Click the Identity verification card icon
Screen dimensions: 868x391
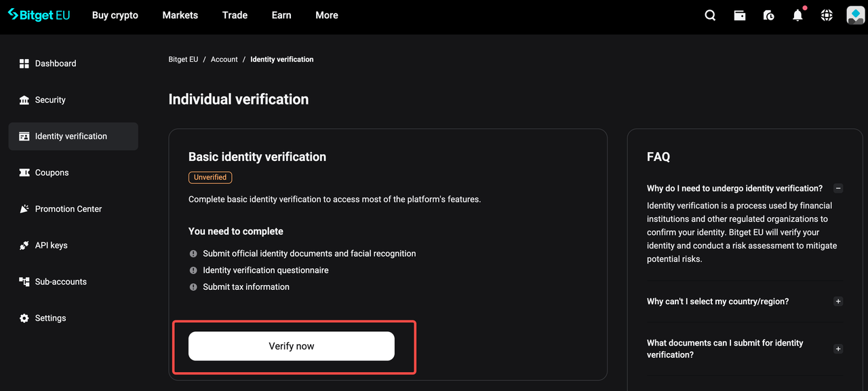[x=24, y=136]
